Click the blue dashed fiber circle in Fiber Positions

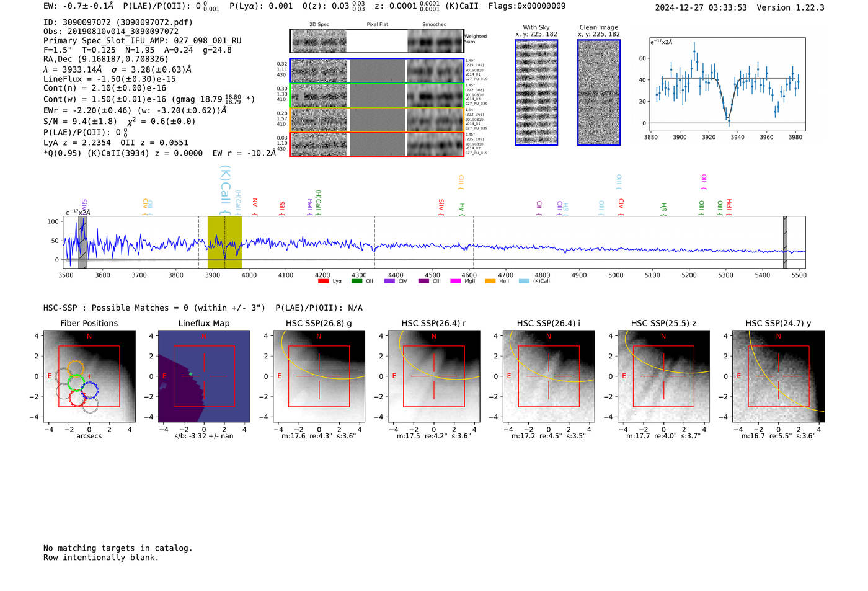point(89,391)
